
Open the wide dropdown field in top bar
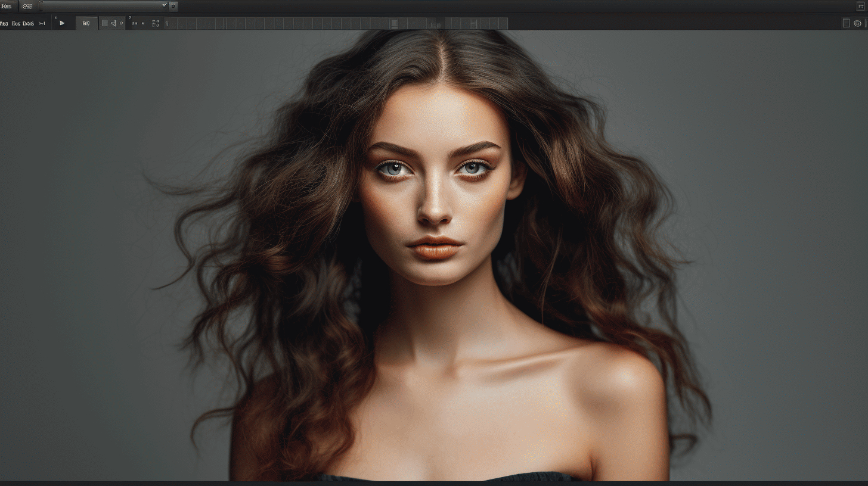[x=104, y=6]
